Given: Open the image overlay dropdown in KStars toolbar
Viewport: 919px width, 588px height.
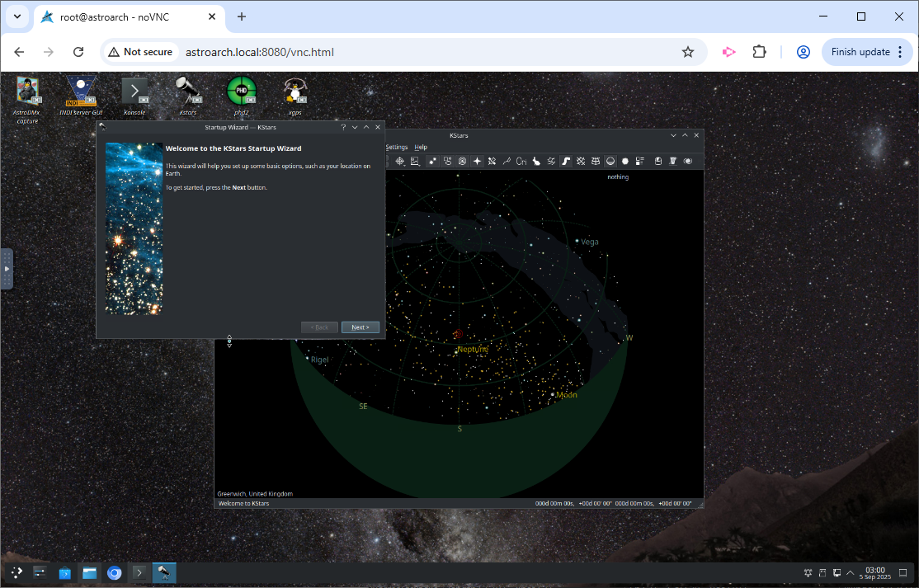Looking at the screenshot, I should click(415, 161).
